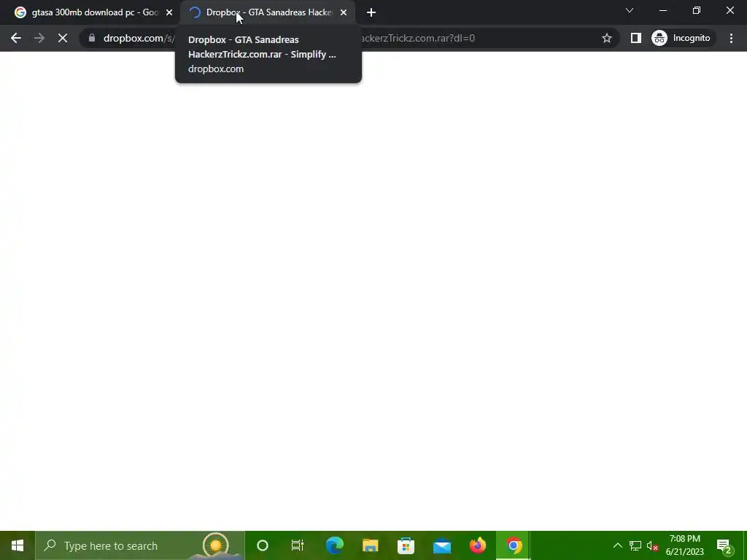Open File Explorer from the taskbar
The width and height of the screenshot is (747, 560).
pos(370,545)
